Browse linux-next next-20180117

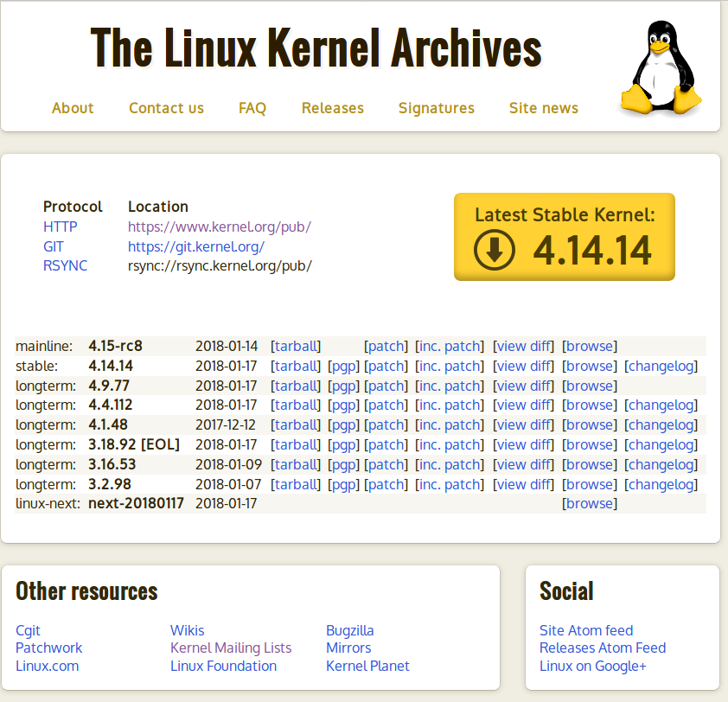589,503
